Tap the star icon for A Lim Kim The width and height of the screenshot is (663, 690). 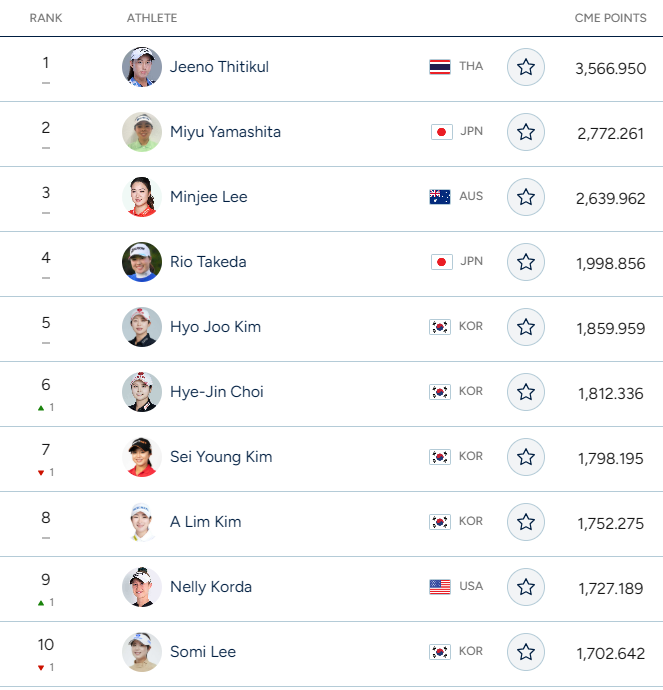[526, 523]
